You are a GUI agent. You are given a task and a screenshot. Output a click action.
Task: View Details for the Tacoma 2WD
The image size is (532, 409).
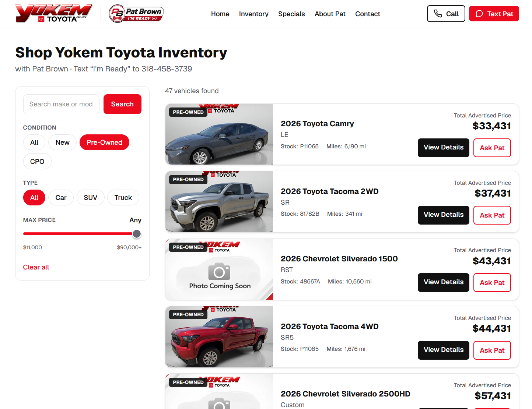pyautogui.click(x=444, y=215)
